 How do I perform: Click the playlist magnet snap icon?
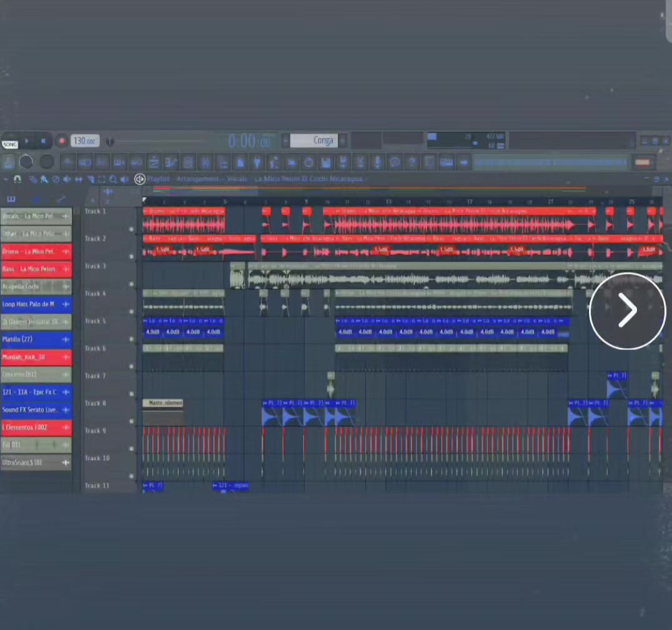coord(17,179)
